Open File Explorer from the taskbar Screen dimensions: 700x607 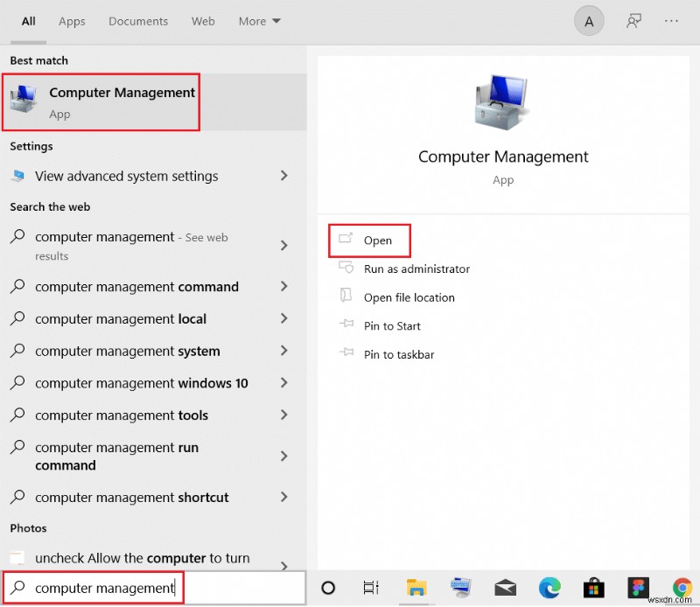pos(416,589)
